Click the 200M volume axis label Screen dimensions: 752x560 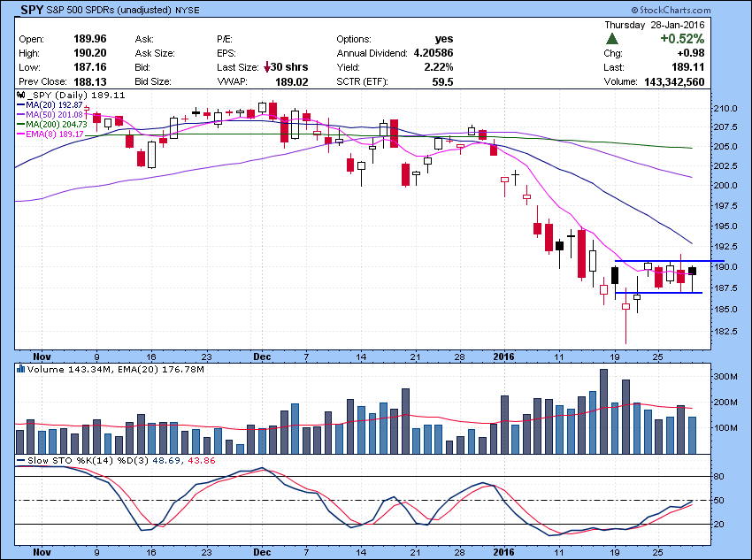pyautogui.click(x=726, y=403)
